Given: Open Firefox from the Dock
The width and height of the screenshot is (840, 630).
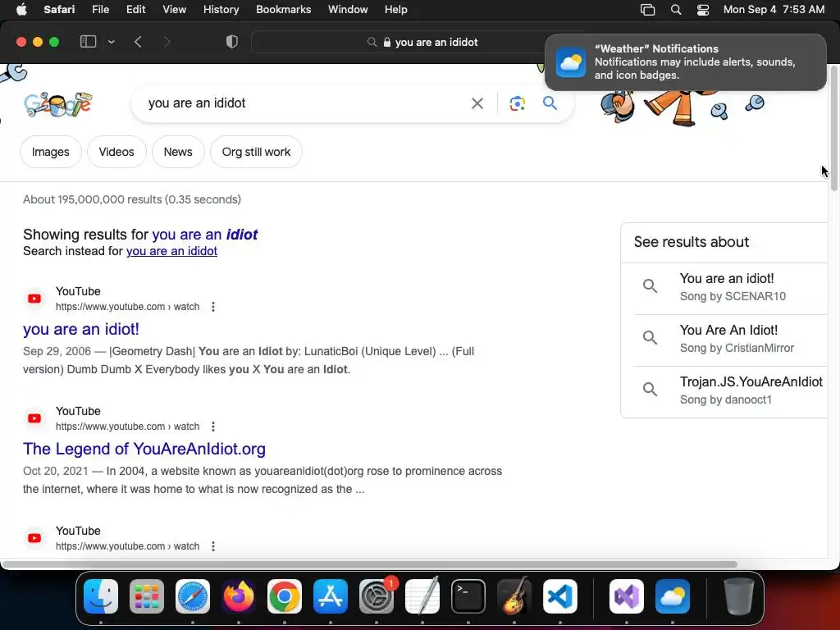Looking at the screenshot, I should point(239,596).
